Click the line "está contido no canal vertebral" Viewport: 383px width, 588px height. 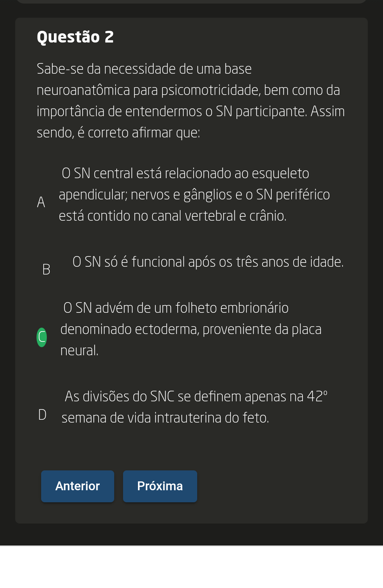[x=172, y=216]
